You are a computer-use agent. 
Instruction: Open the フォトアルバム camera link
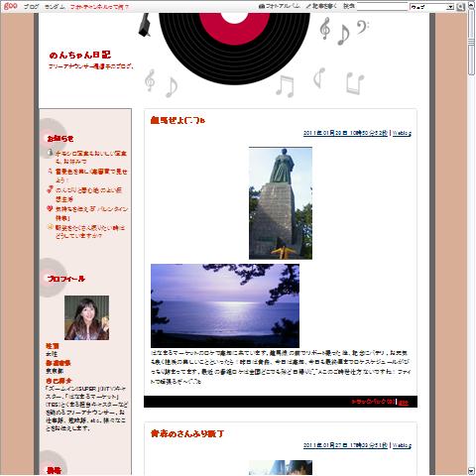[x=280, y=6]
